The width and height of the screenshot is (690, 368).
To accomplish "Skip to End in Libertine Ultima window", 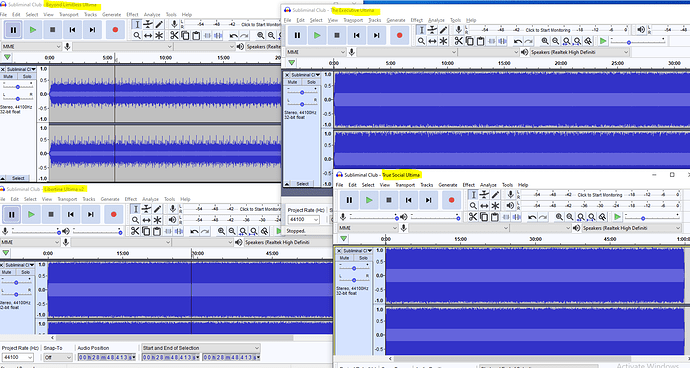I will coord(91,214).
